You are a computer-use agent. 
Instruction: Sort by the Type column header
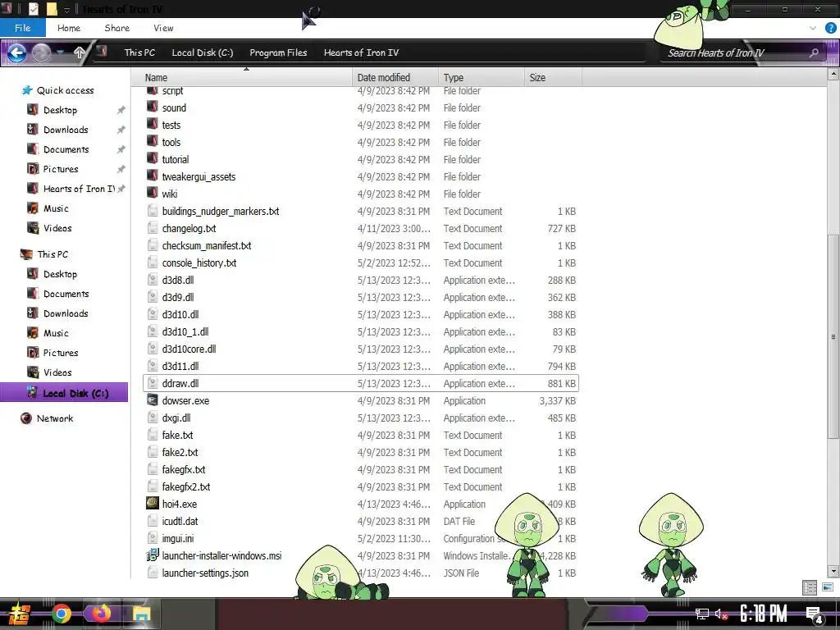481,77
